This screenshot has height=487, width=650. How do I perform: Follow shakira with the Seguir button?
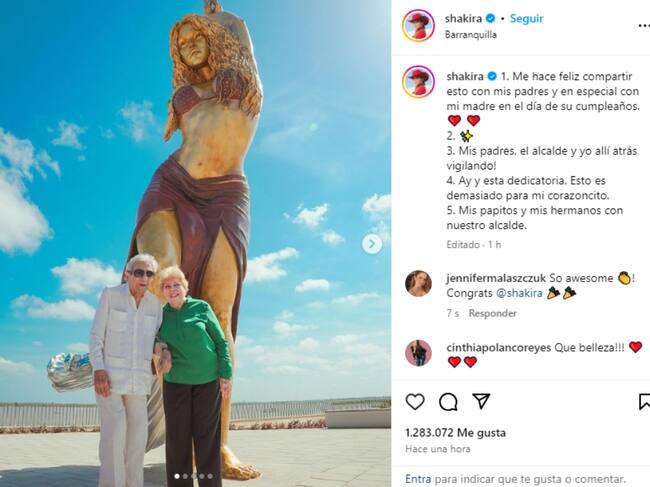click(x=526, y=19)
